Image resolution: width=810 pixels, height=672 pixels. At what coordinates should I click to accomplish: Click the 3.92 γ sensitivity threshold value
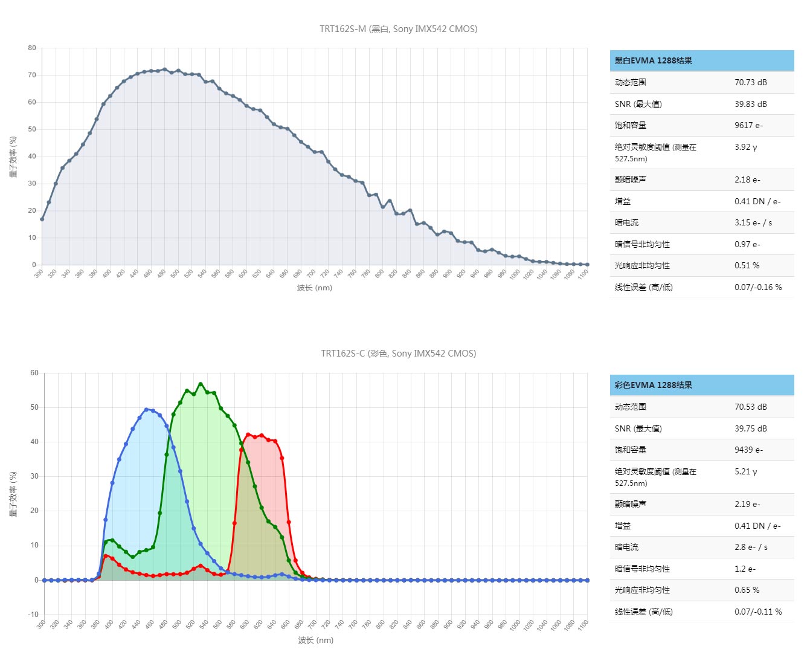click(x=745, y=147)
